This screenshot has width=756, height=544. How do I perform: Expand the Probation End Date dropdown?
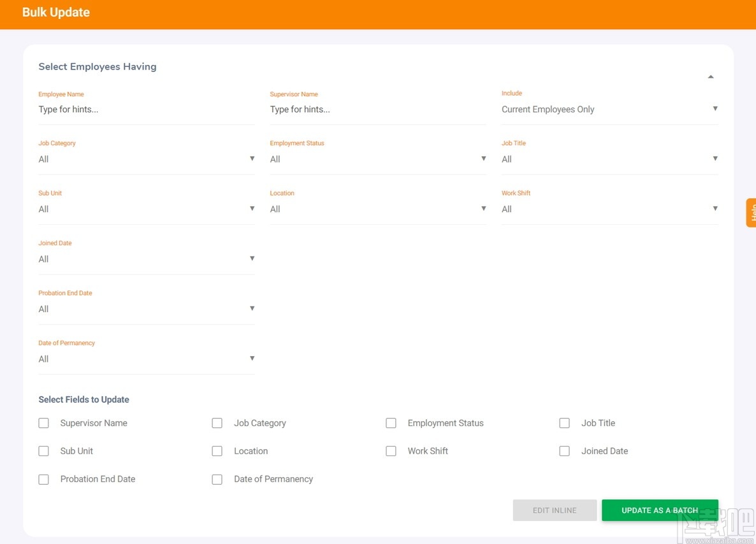[x=146, y=309]
